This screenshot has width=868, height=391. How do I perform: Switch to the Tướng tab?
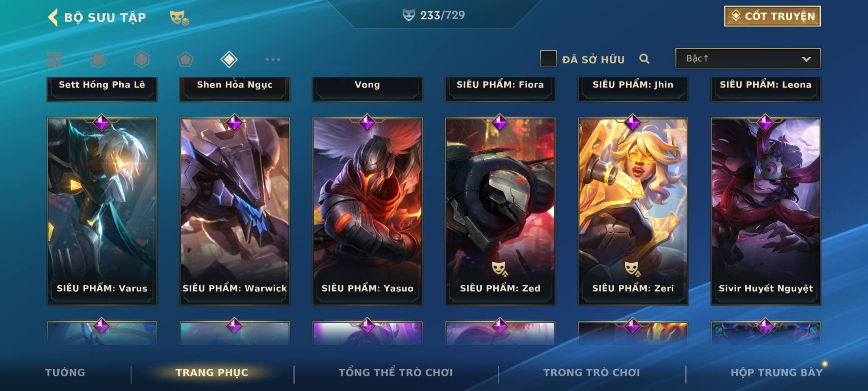[65, 373]
